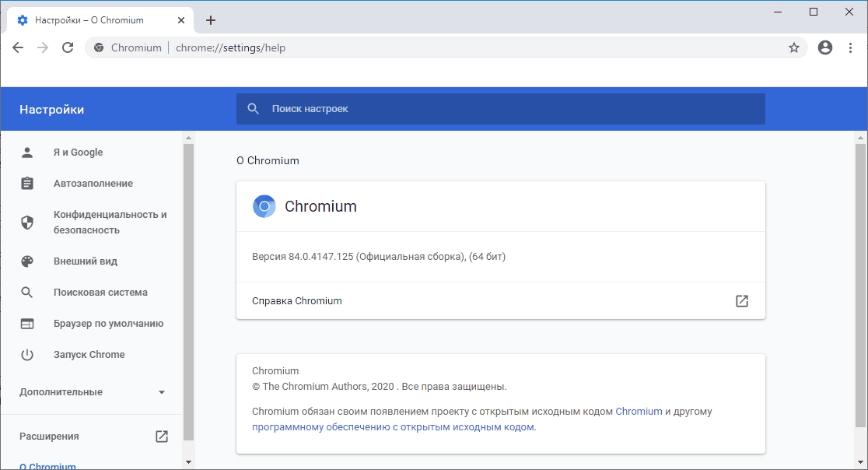Maximize the Chromium window
This screenshot has width=868, height=470.
coord(814,12)
